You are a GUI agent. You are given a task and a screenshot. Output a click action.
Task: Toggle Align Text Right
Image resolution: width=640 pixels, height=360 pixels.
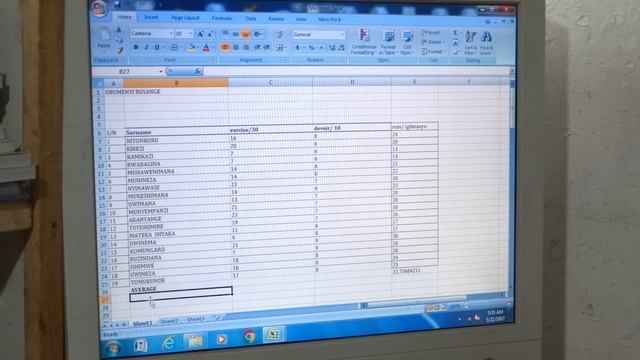click(246, 48)
